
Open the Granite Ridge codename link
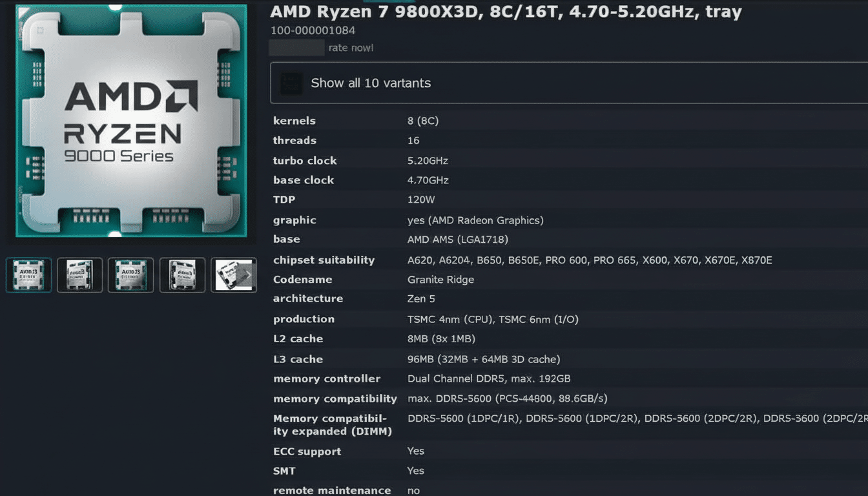440,280
